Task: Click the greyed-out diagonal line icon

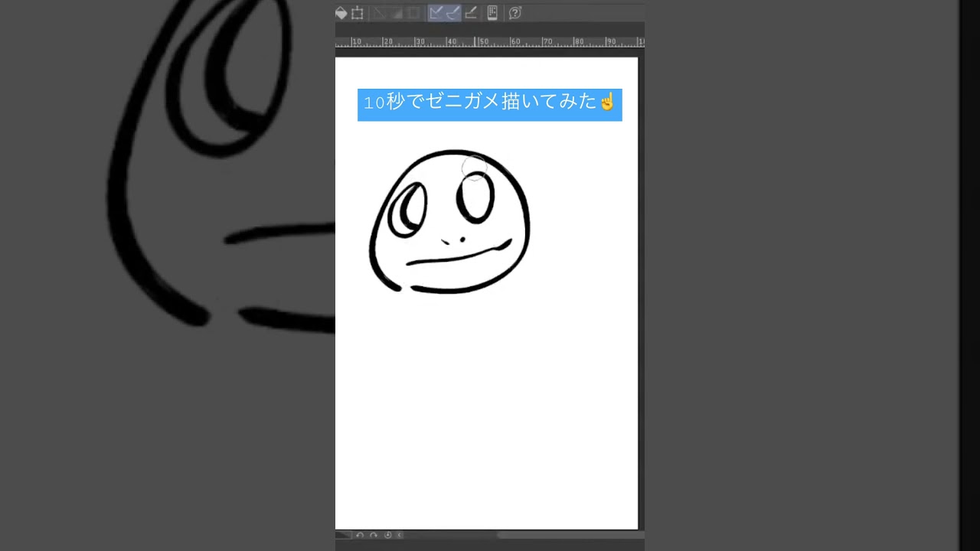Action: (379, 13)
